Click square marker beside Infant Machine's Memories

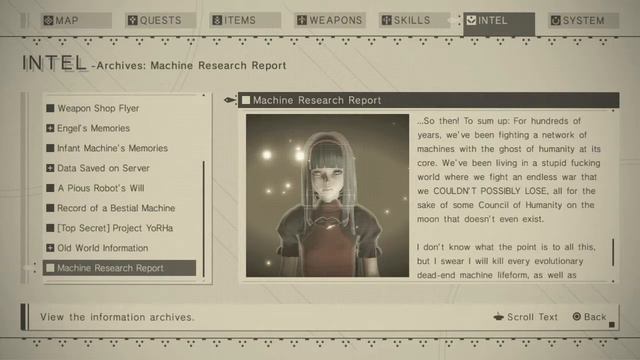[50, 148]
